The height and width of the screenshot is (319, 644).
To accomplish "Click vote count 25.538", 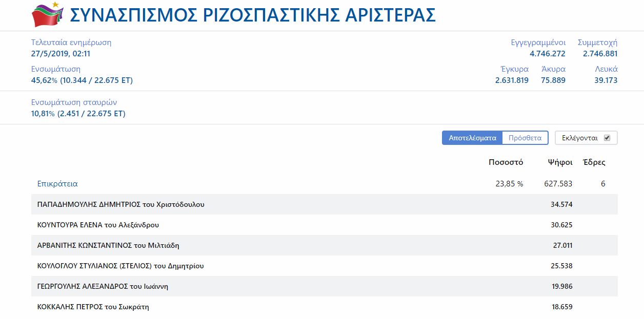I will coord(561,266).
